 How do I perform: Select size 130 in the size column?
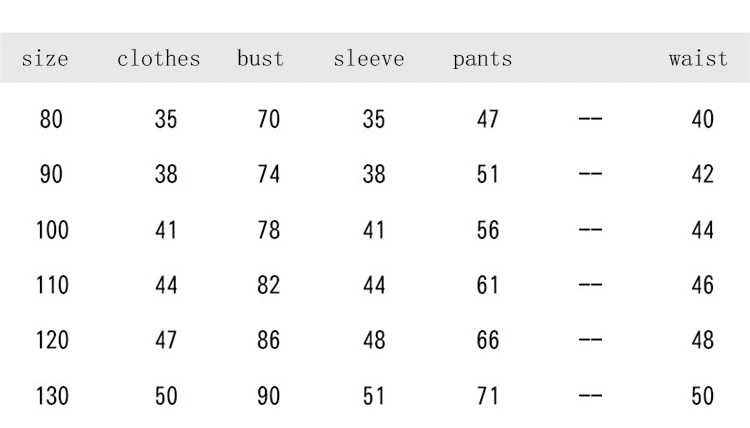tap(52, 396)
